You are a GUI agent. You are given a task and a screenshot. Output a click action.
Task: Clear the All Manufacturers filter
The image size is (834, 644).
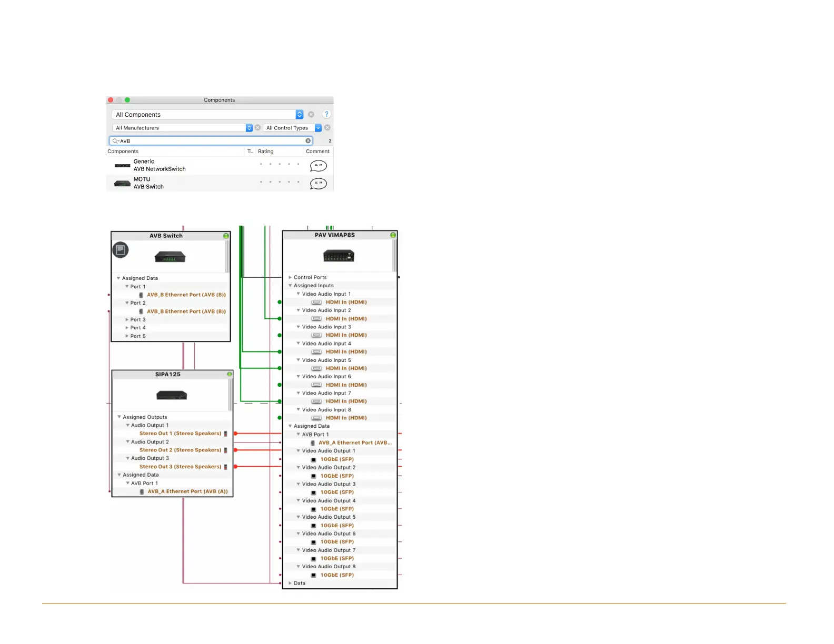pos(257,128)
